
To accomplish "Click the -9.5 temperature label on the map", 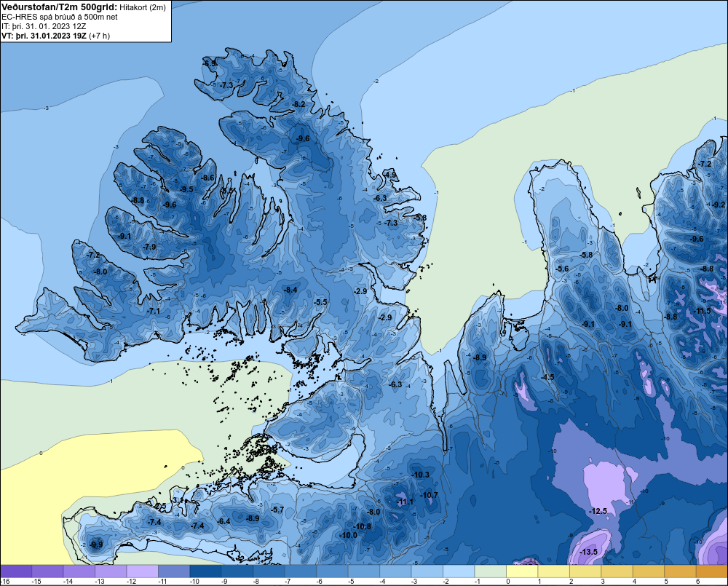I will coord(186,189).
